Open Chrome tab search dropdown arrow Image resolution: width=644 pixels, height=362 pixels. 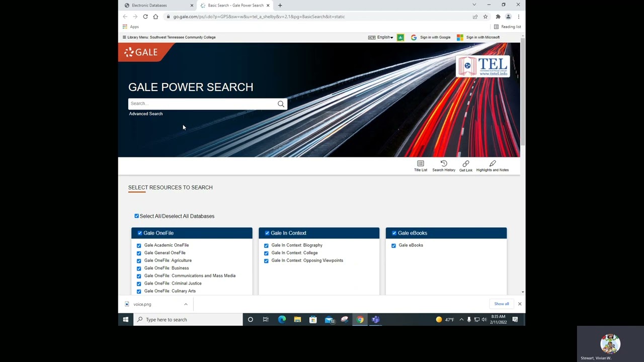point(474,5)
